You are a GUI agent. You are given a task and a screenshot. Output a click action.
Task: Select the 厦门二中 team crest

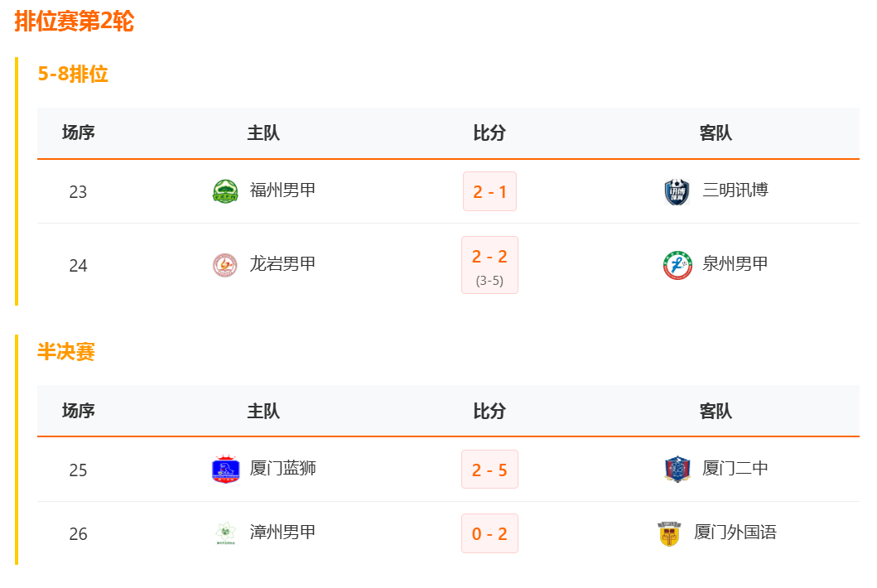[x=676, y=469]
